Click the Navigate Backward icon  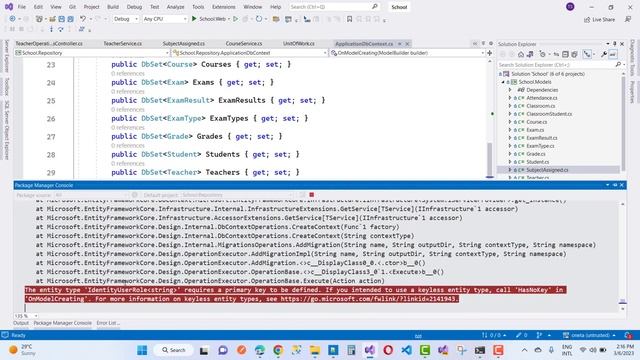[12, 19]
